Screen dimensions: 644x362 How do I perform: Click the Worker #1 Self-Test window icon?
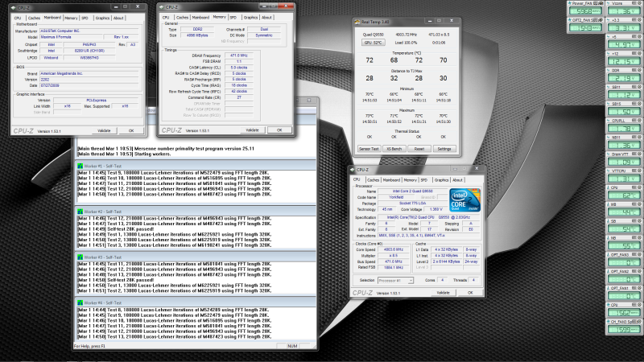[x=79, y=166]
